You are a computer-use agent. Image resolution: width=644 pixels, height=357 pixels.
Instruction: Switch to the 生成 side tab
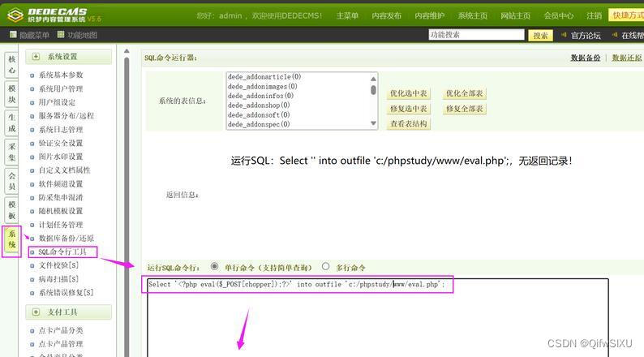[11, 123]
